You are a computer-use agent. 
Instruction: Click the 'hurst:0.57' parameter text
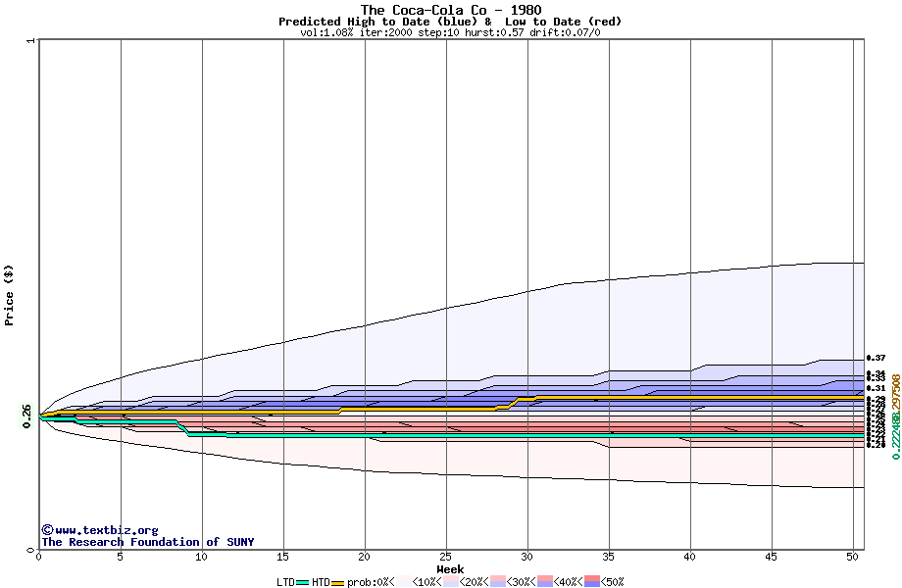coord(495,32)
